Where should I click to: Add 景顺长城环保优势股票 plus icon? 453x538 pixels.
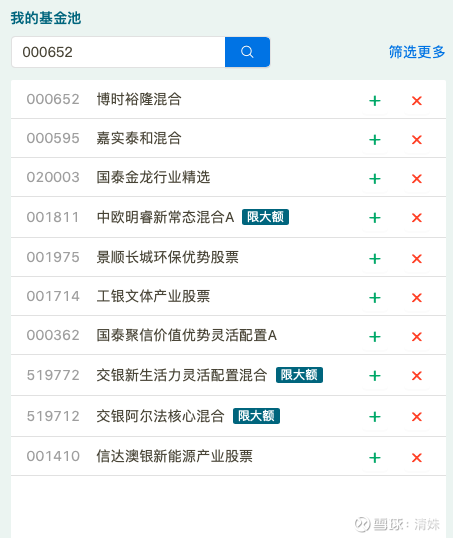click(x=375, y=259)
